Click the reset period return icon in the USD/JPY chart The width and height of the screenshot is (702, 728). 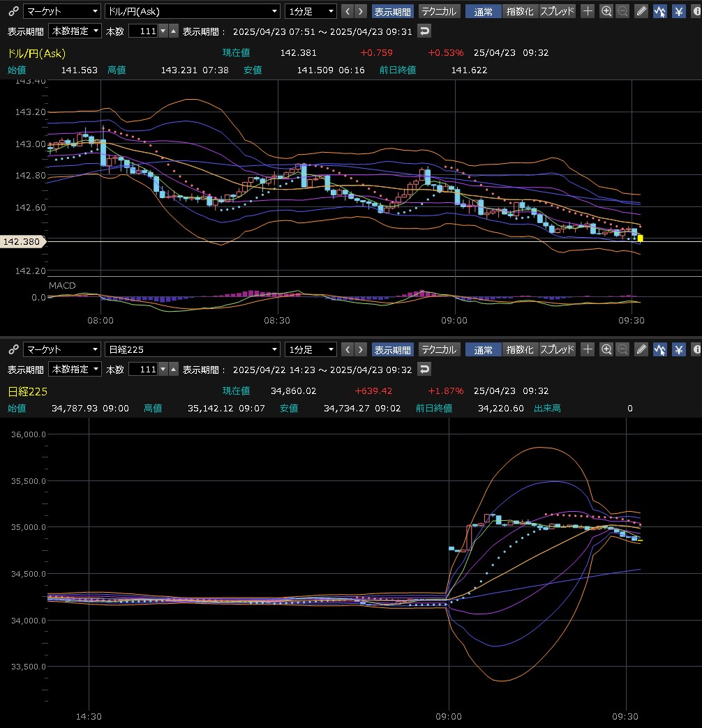(x=424, y=31)
